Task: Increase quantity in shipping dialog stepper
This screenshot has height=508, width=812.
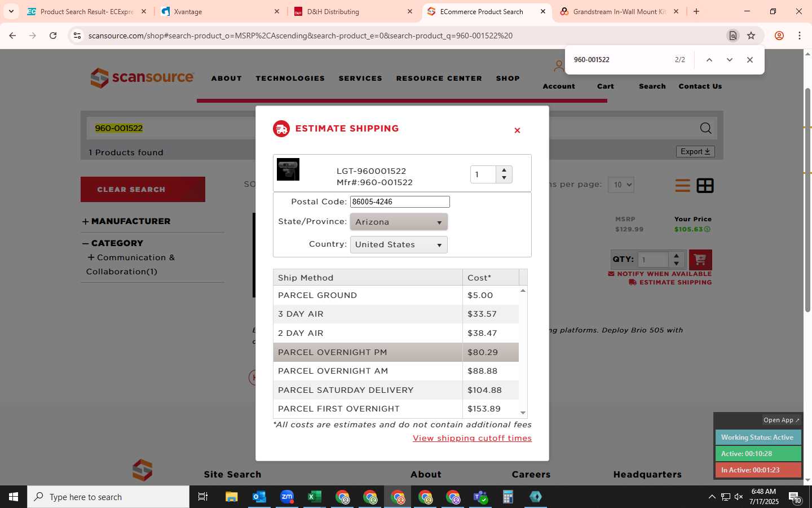Action: pyautogui.click(x=504, y=170)
